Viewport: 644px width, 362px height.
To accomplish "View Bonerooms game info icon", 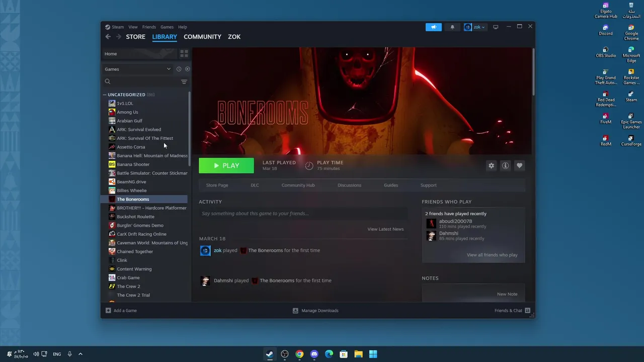I will tap(505, 166).
